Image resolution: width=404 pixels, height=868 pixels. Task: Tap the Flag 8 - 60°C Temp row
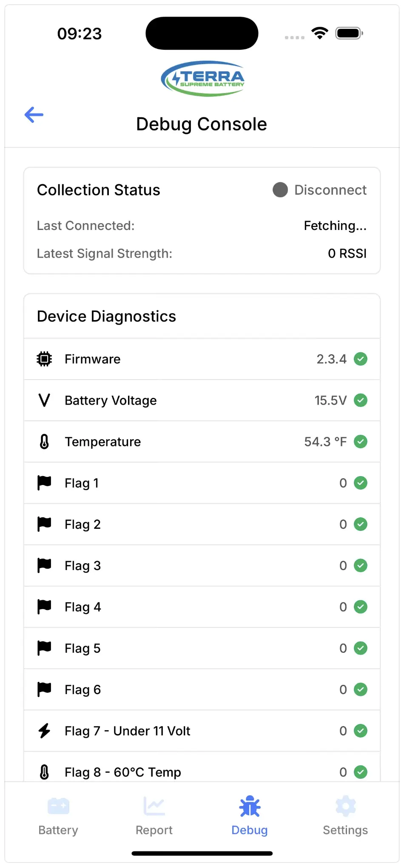coord(202,770)
